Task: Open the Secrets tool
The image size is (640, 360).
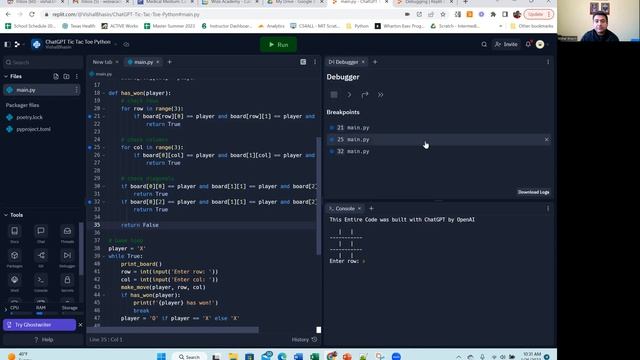Action: point(67,283)
